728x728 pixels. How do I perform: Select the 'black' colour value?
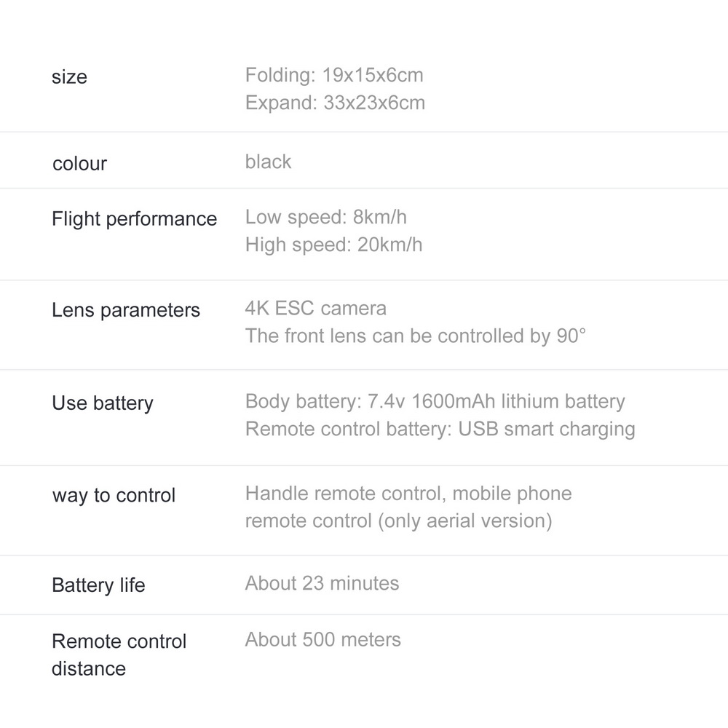point(268,162)
